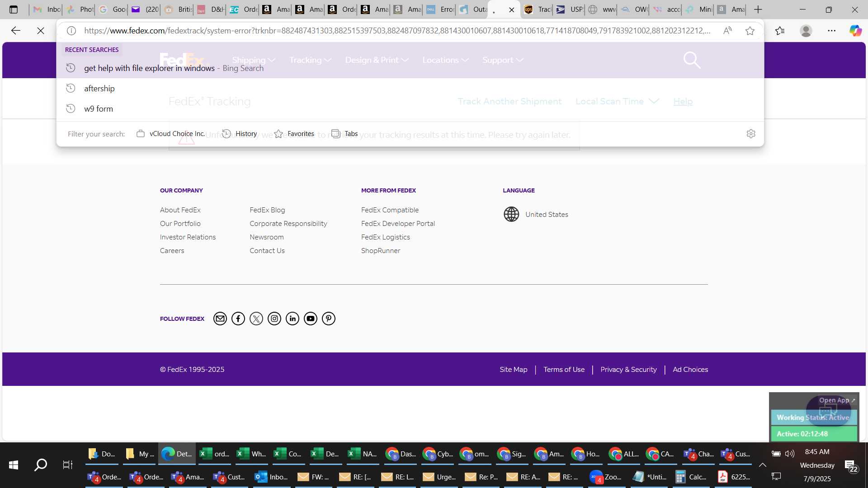Open Local Scan Time dropdown

click(617, 102)
